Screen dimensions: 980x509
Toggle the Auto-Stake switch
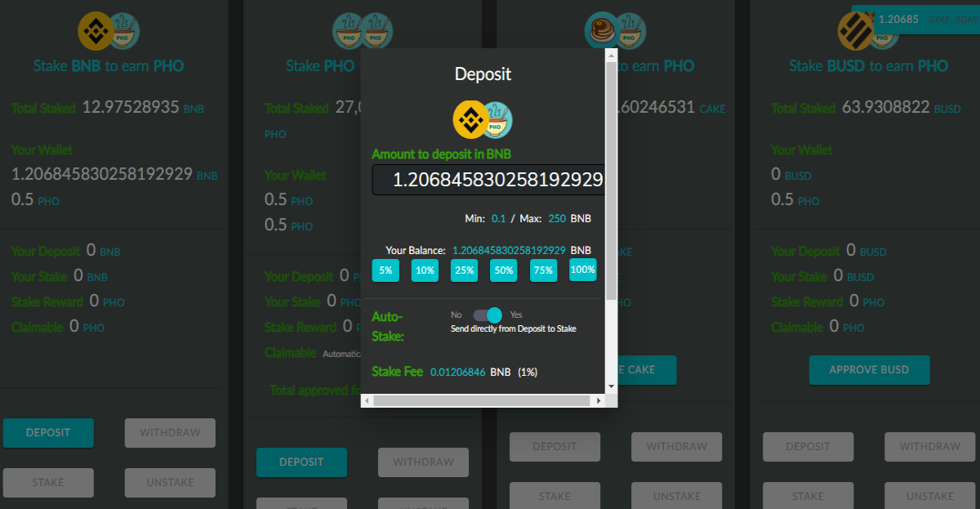488,315
